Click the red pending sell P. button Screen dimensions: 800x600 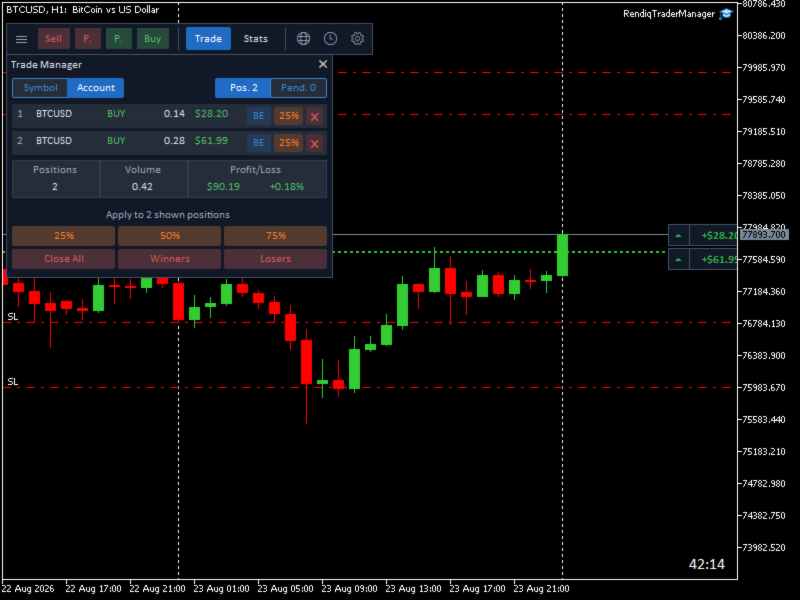(x=88, y=39)
